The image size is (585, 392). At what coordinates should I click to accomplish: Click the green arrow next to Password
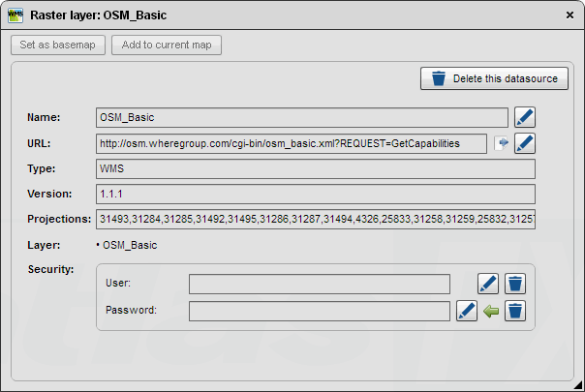[492, 311]
